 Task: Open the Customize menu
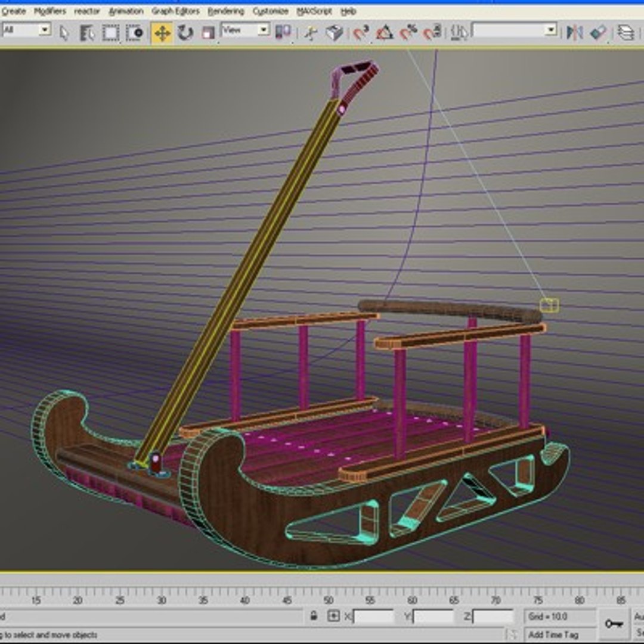tap(270, 11)
